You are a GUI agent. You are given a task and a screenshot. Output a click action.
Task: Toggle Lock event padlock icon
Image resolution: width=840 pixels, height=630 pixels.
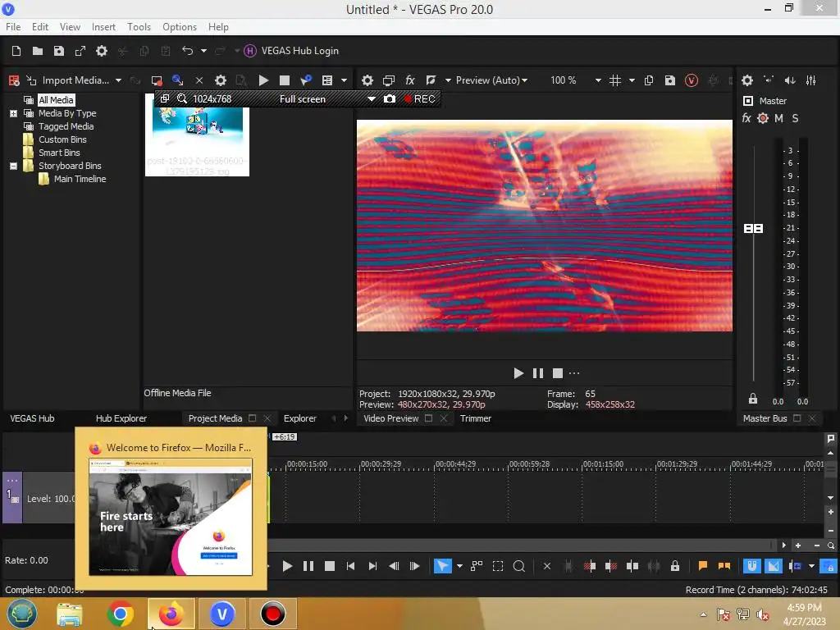pos(675,566)
